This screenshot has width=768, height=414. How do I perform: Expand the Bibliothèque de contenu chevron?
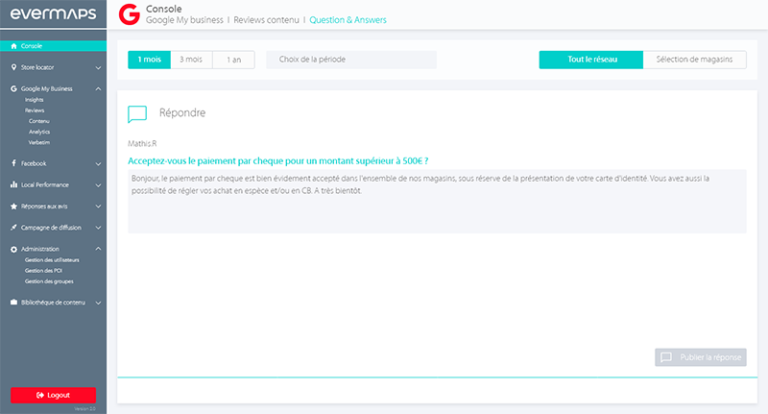point(98,302)
